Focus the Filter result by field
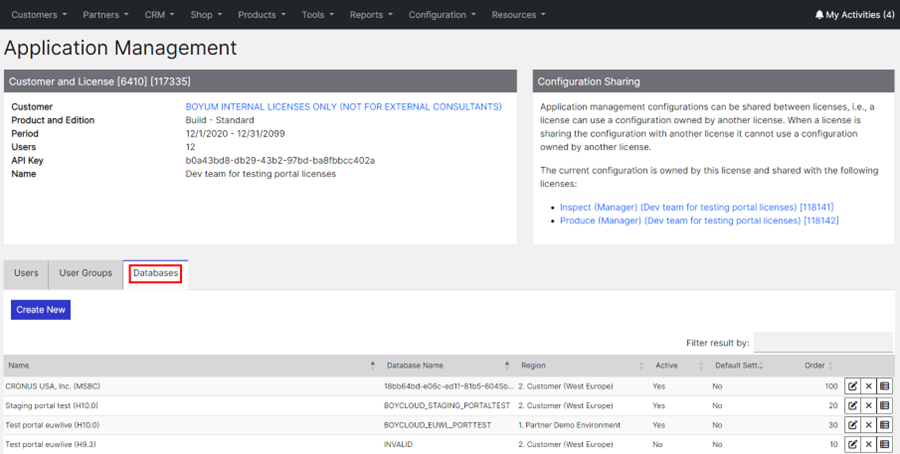 pyautogui.click(x=823, y=342)
